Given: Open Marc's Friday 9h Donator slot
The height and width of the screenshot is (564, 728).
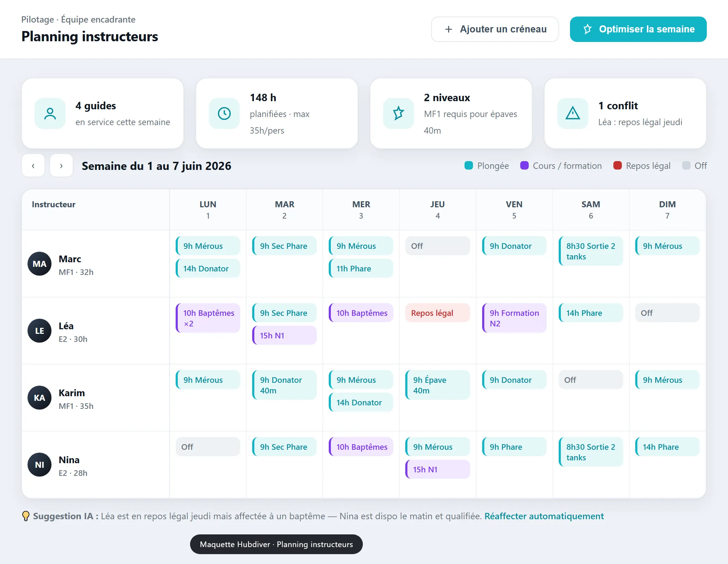Looking at the screenshot, I should coord(514,246).
